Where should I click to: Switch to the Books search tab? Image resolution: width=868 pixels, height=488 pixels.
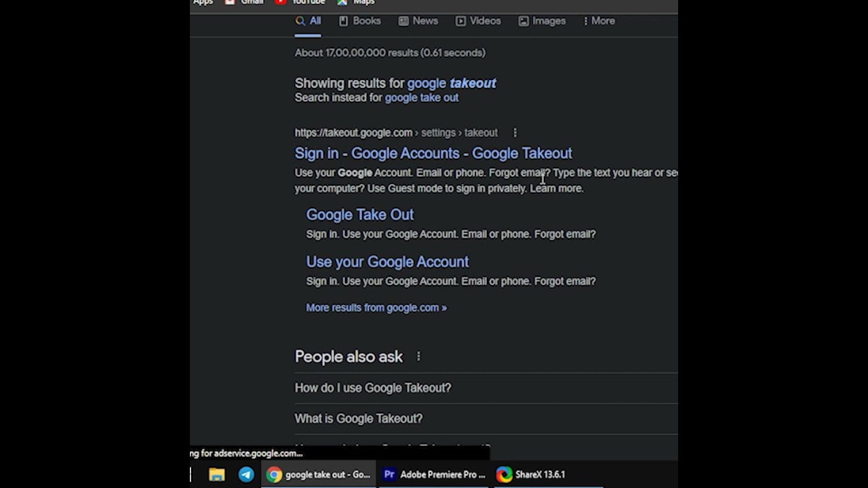tap(360, 21)
